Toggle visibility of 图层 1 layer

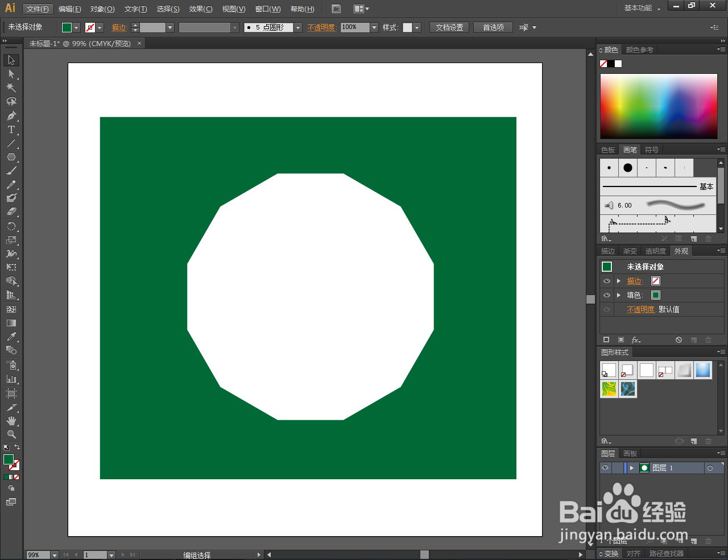point(605,468)
